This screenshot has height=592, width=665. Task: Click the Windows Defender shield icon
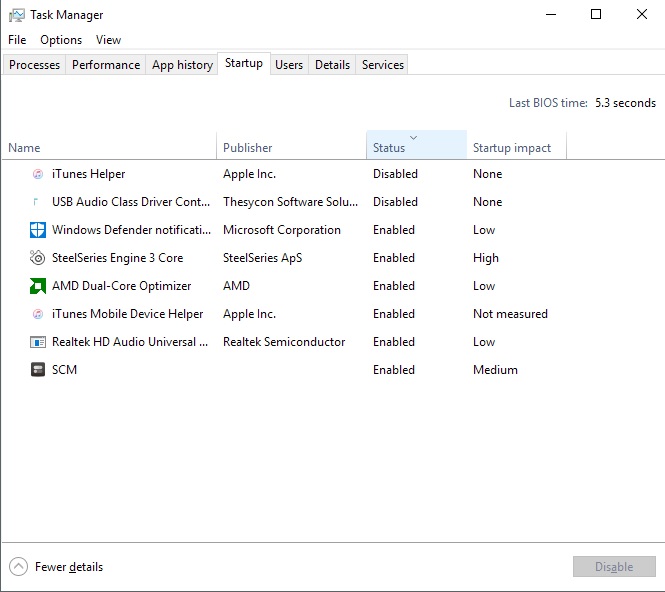(x=38, y=230)
